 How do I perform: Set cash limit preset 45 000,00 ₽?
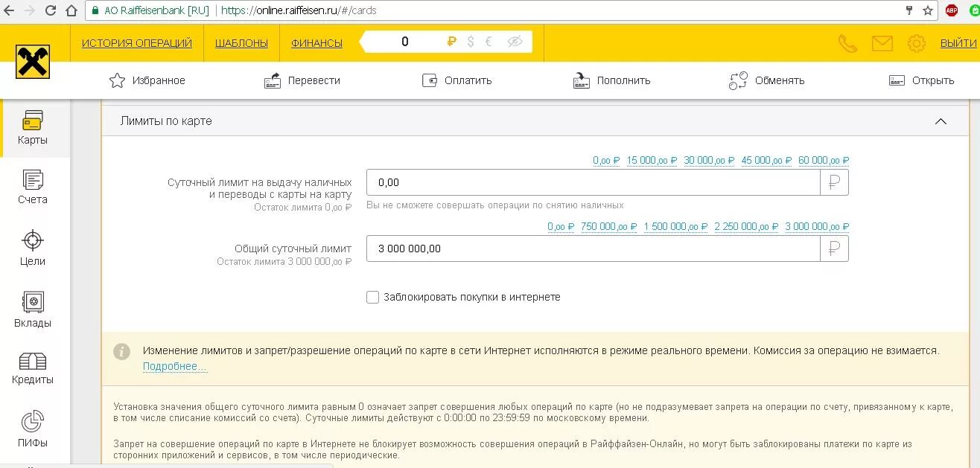(767, 160)
